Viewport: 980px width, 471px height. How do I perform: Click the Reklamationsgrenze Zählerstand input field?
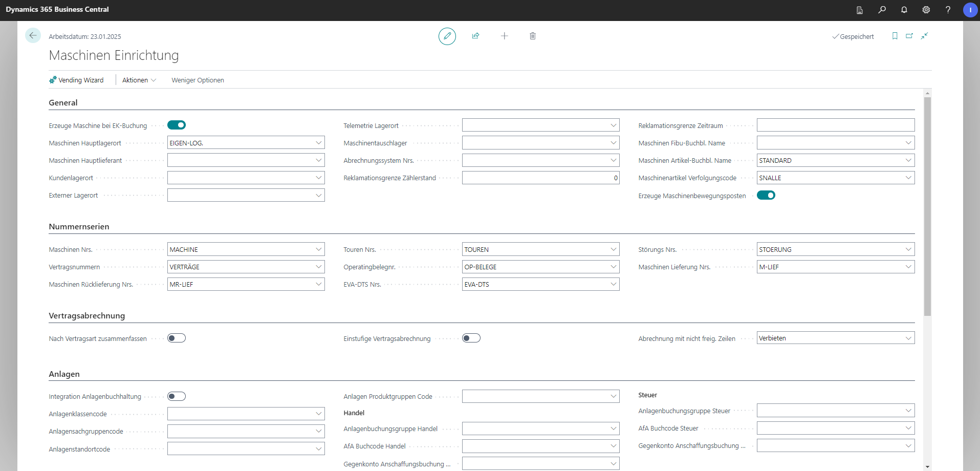coord(540,178)
